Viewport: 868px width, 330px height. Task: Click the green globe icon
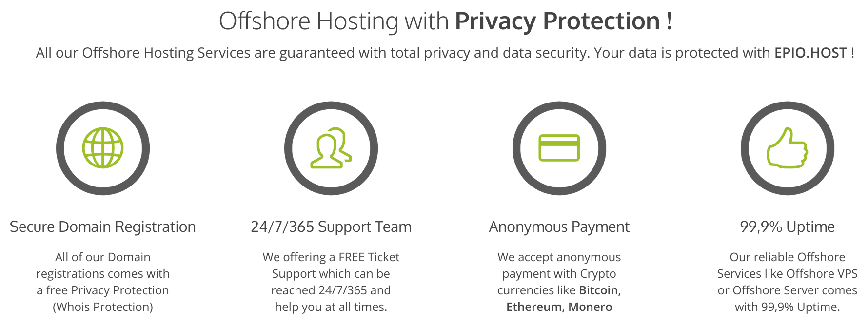pos(103,148)
